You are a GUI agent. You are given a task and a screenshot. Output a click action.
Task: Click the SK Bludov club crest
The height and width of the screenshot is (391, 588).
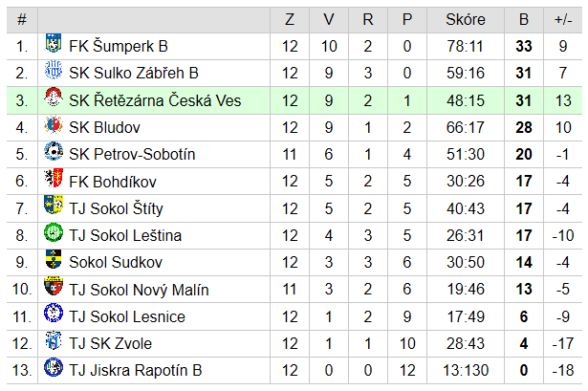[x=54, y=124]
